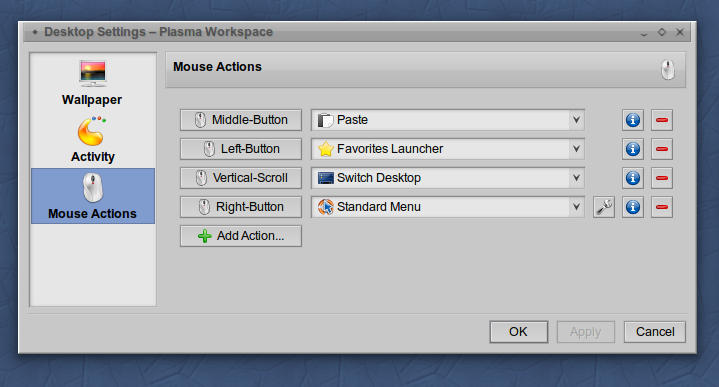The width and height of the screenshot is (719, 387).
Task: Remove the Left-Button action row
Action: click(662, 149)
